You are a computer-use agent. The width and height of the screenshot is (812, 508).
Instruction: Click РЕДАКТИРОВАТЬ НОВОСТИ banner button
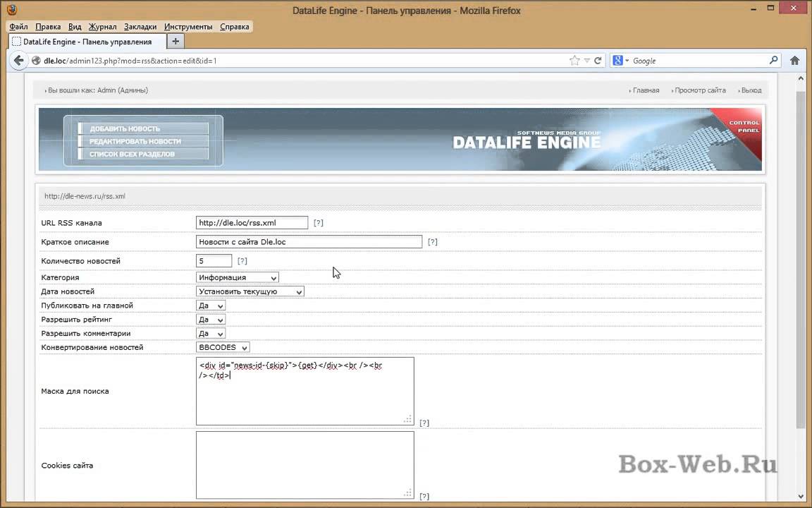pyautogui.click(x=144, y=141)
